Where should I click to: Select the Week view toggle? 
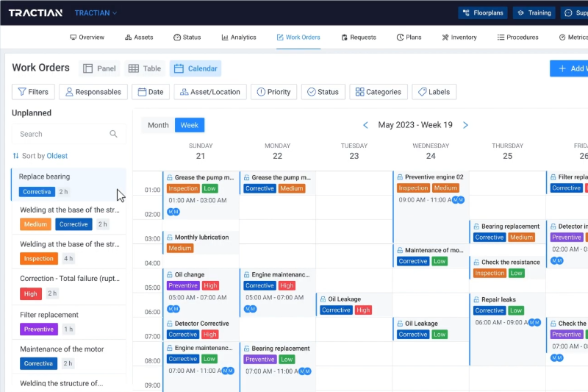pyautogui.click(x=190, y=125)
